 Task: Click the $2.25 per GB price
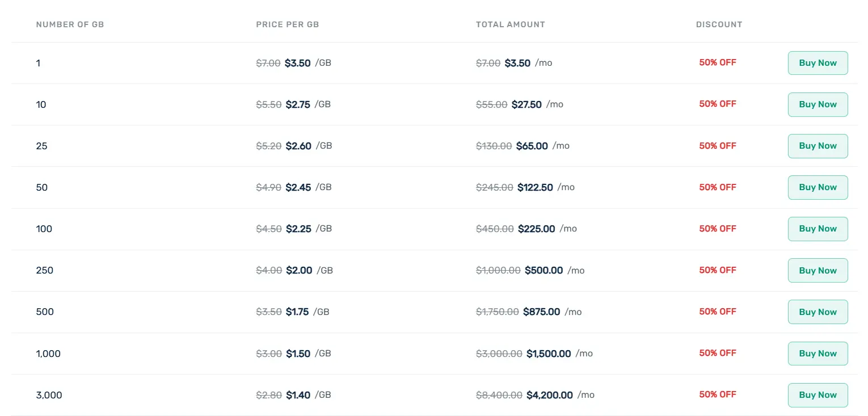[x=298, y=229]
